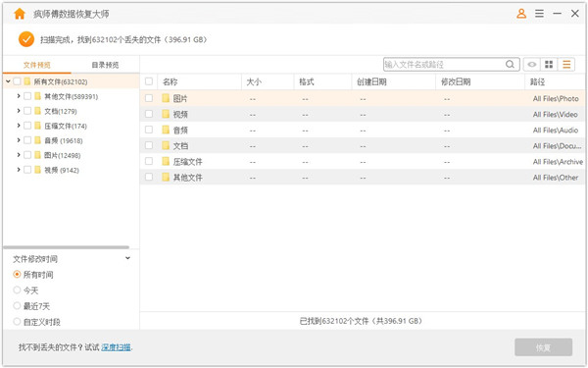This screenshot has width=588, height=368.
Task: Expand the 其他文件(589391) tree node
Action: point(19,96)
